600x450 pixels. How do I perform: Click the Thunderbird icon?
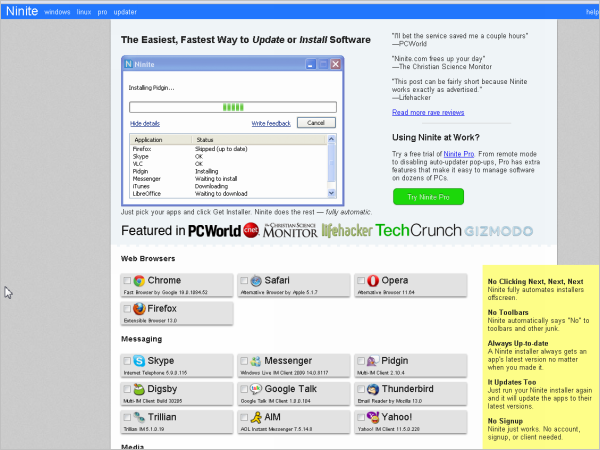[x=373, y=389]
